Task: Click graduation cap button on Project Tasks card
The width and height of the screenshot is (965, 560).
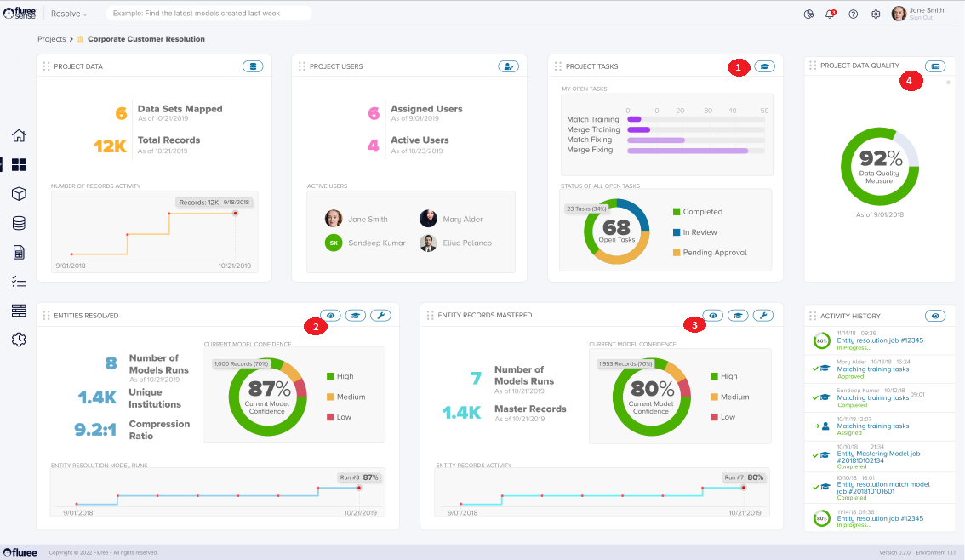Action: (764, 66)
